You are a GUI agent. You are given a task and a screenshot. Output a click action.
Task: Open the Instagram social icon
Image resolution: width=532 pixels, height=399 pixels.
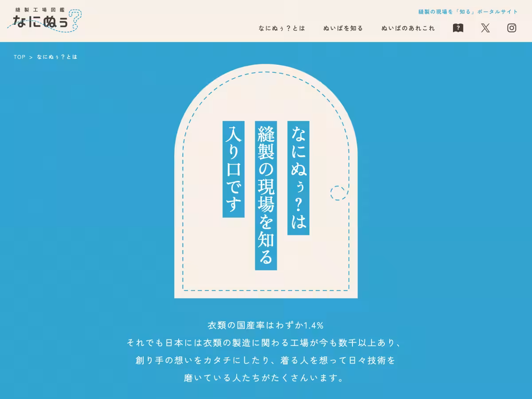coord(512,28)
